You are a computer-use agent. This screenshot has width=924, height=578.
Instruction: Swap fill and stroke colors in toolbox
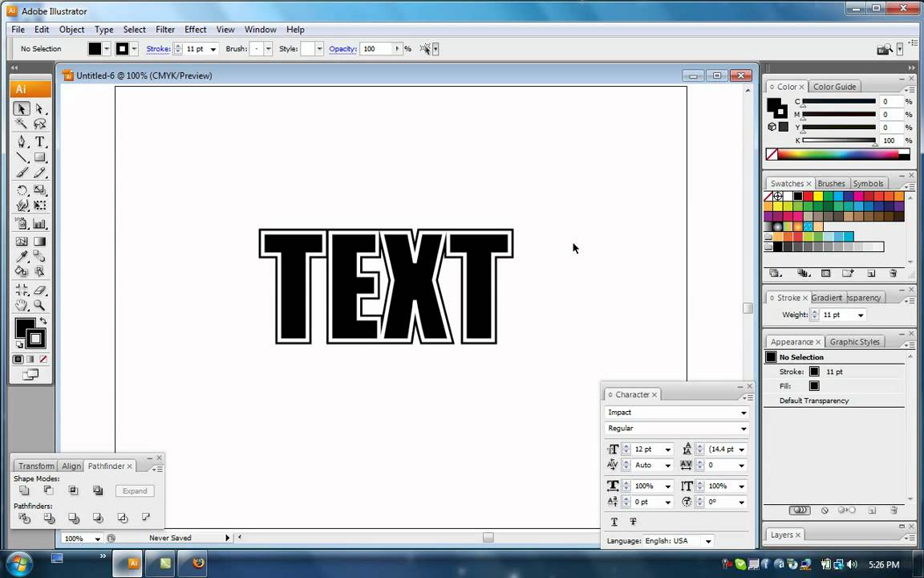click(42, 320)
